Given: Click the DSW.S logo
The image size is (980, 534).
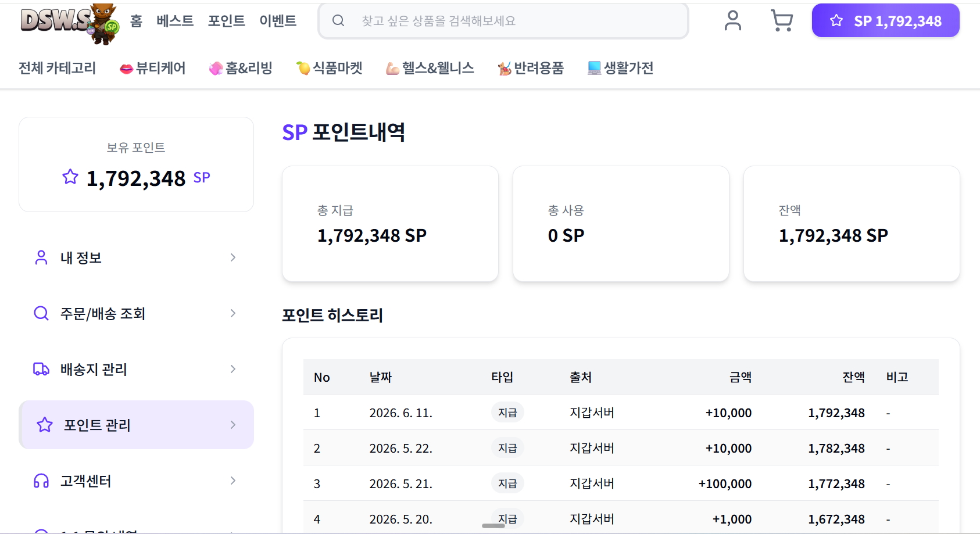Looking at the screenshot, I should tap(69, 24).
